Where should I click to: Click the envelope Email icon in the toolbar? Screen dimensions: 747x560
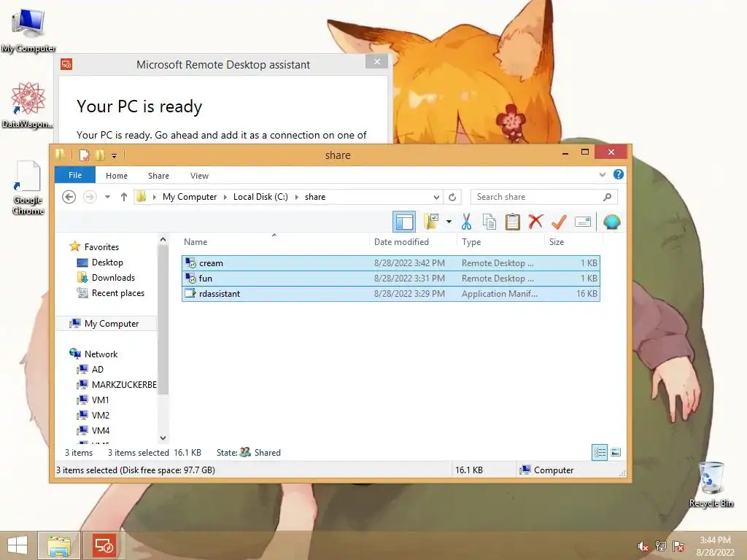click(583, 222)
